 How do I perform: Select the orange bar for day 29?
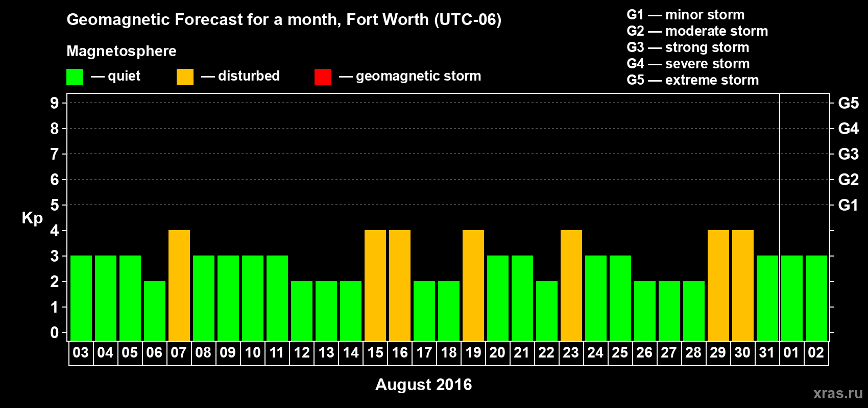coord(718,285)
